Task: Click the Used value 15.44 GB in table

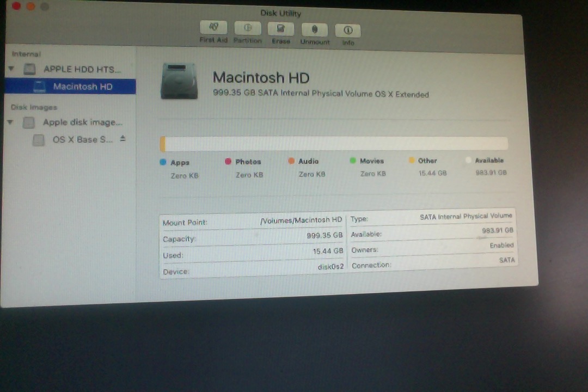Action: point(328,252)
